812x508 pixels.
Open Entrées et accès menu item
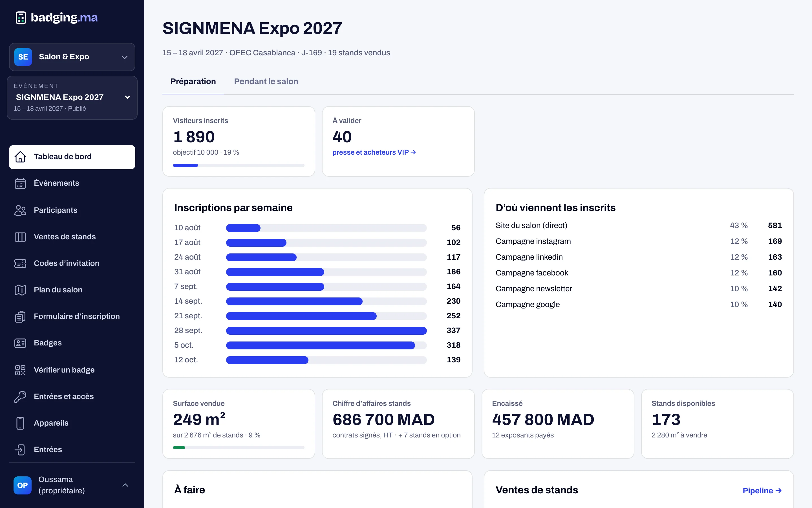point(72,397)
